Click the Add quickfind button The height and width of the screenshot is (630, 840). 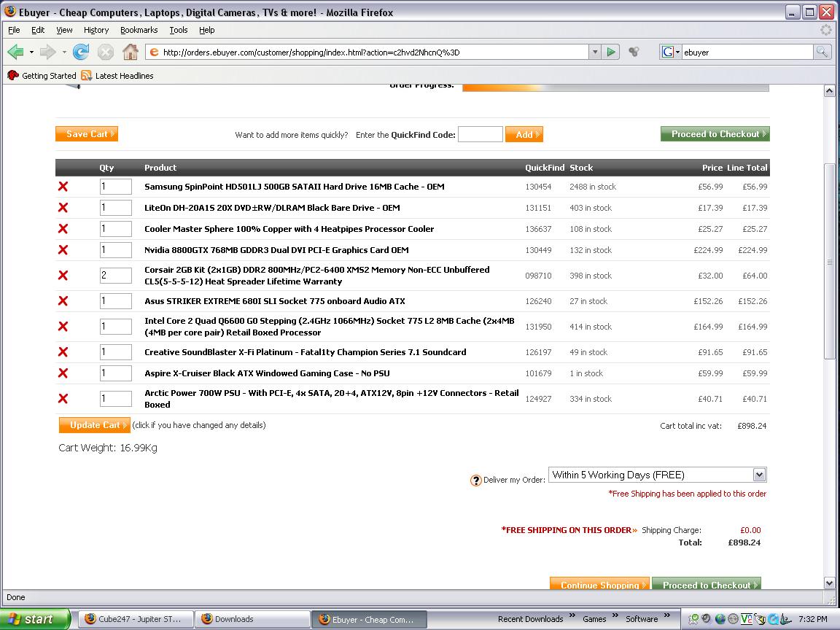click(x=524, y=134)
